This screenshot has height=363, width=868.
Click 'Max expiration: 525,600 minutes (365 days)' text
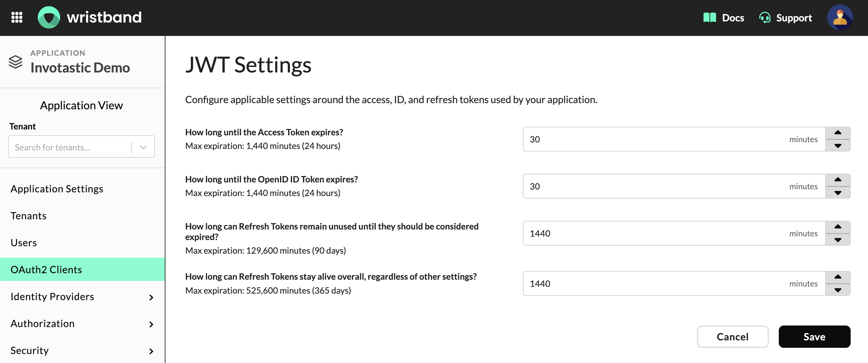coord(268,290)
